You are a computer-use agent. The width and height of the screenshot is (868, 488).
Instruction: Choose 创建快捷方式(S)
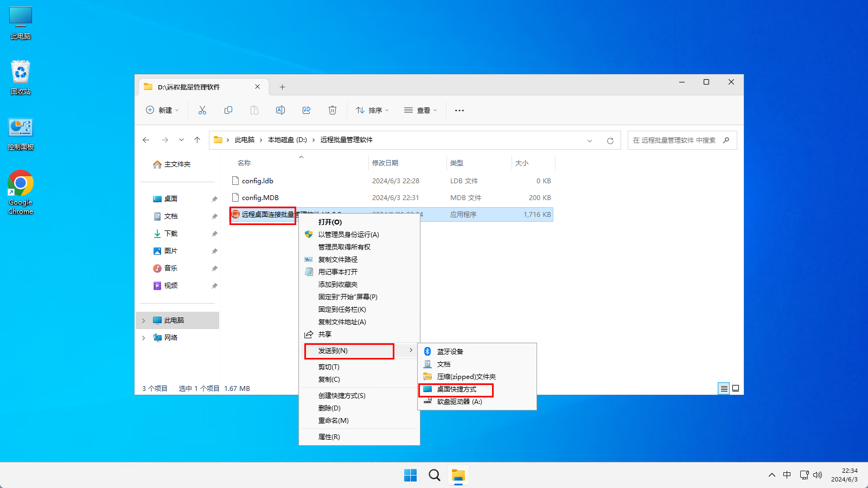pyautogui.click(x=359, y=396)
